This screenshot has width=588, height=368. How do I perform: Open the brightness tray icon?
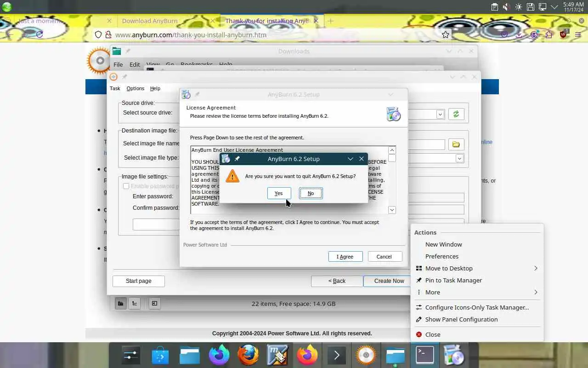tap(519, 7)
